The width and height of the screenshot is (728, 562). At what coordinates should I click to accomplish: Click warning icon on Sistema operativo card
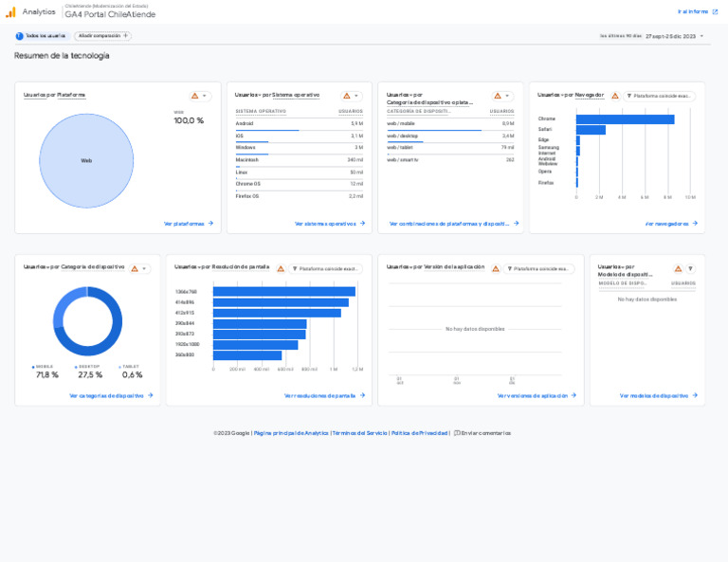point(347,96)
